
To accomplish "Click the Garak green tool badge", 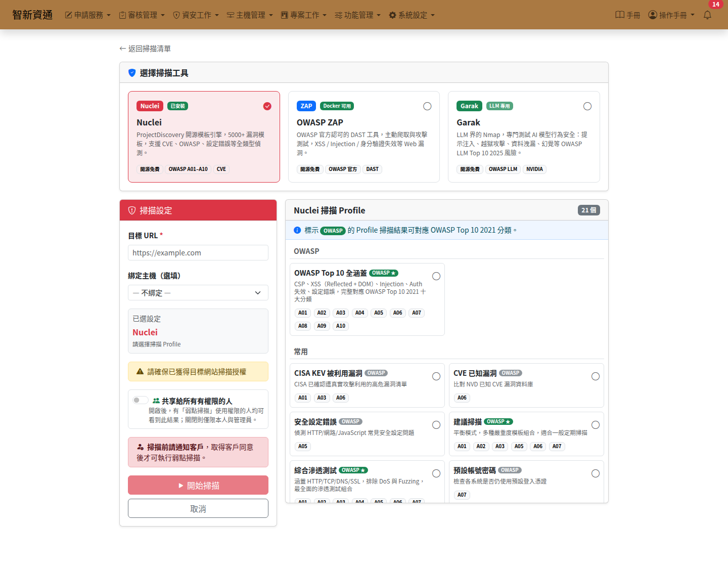I will 469,106.
